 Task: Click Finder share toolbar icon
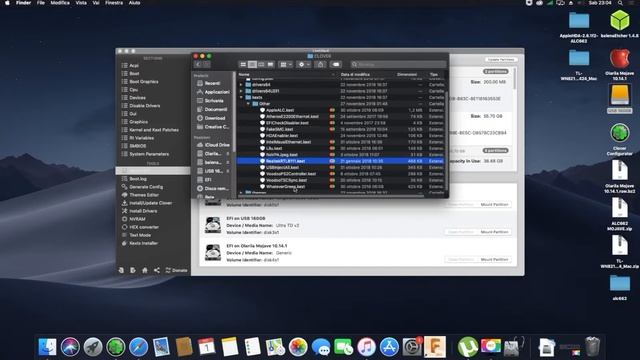[x=320, y=64]
